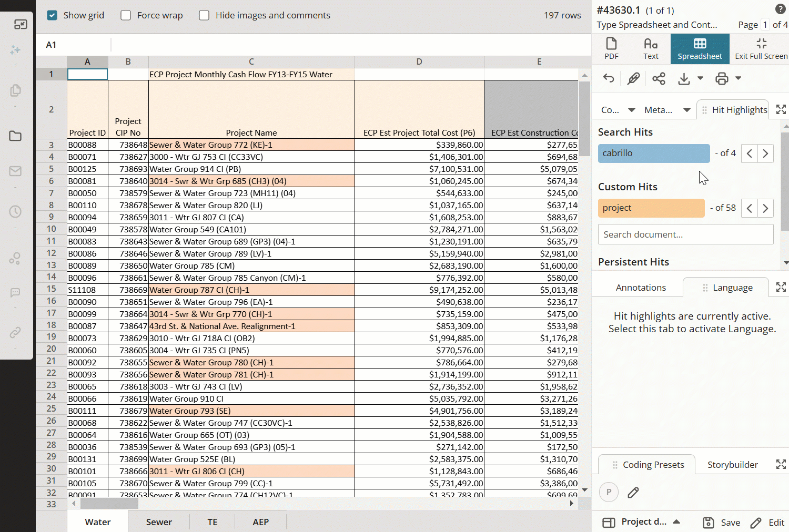The width and height of the screenshot is (789, 532).
Task: Open the Storybuilder tab
Action: pos(732,465)
